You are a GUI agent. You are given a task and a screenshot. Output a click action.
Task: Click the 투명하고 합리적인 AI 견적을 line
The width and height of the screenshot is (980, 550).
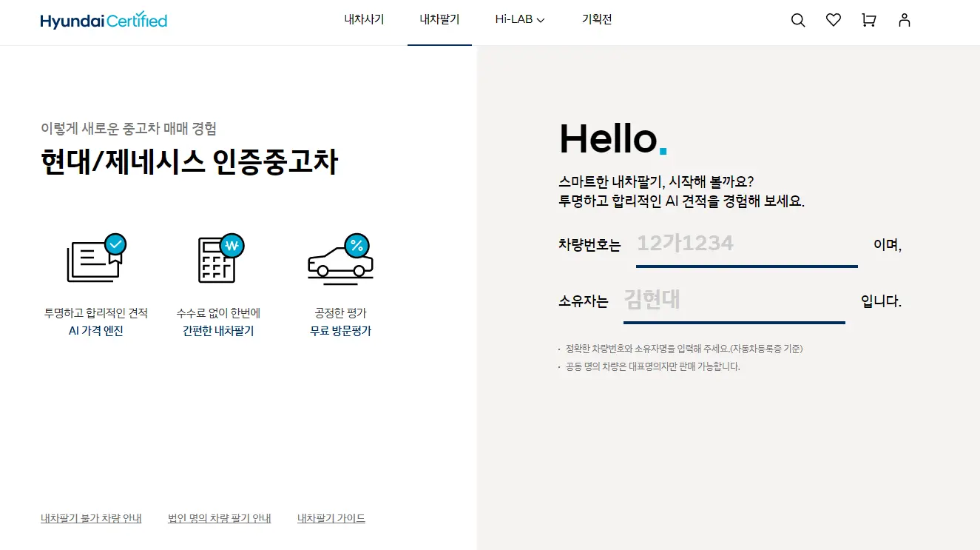coord(682,201)
